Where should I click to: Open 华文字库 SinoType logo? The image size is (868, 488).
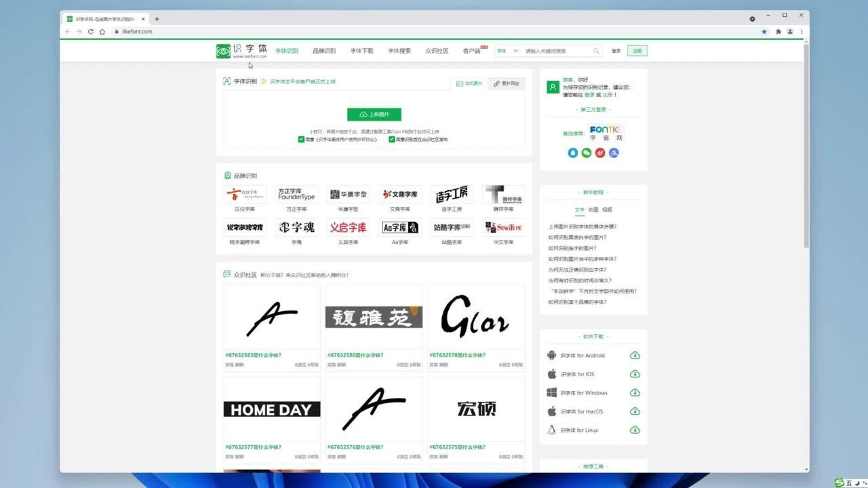point(503,227)
